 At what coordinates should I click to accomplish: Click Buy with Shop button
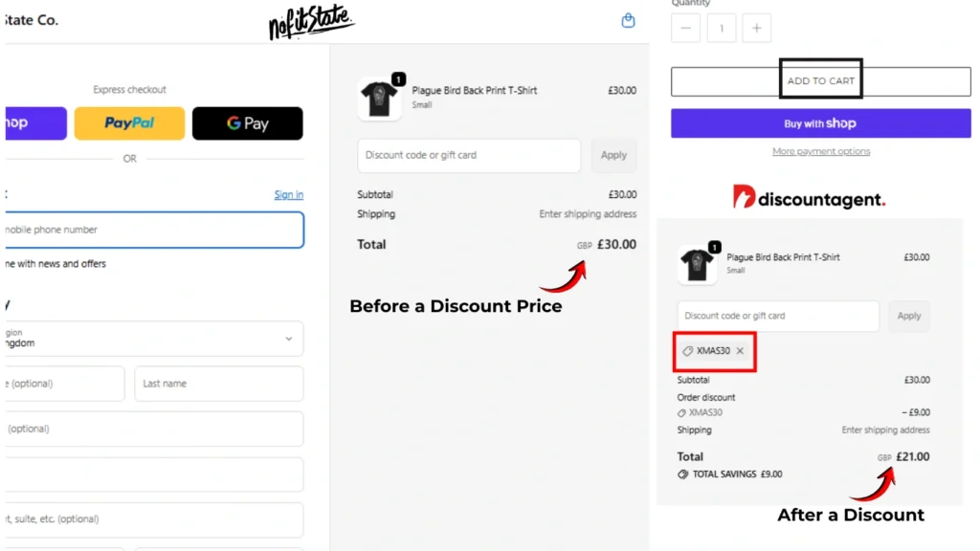point(820,123)
